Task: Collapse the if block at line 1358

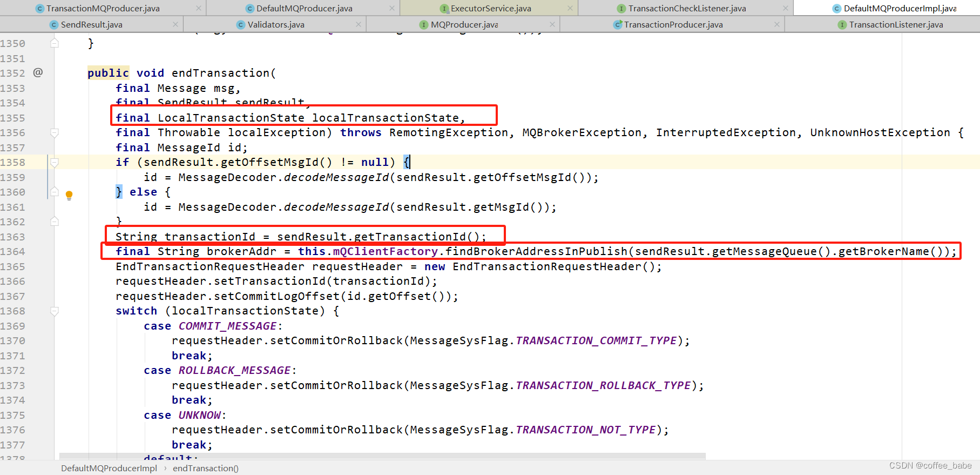Action: tap(55, 162)
